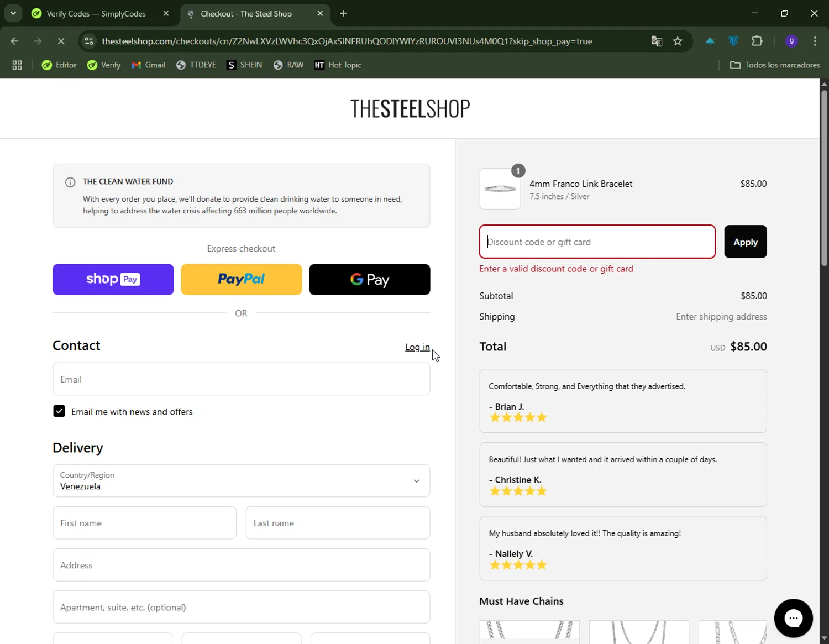
Task: Stop loading the page
Action: click(x=61, y=41)
